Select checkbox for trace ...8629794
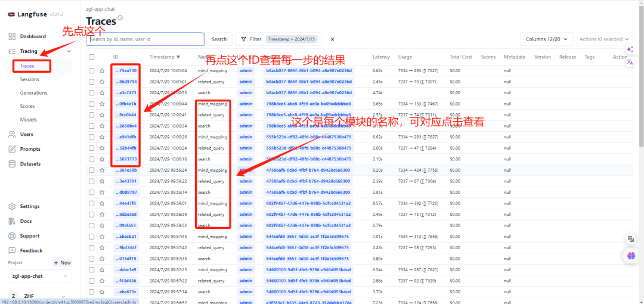Viewport: 644px width, 304px height. (92, 82)
